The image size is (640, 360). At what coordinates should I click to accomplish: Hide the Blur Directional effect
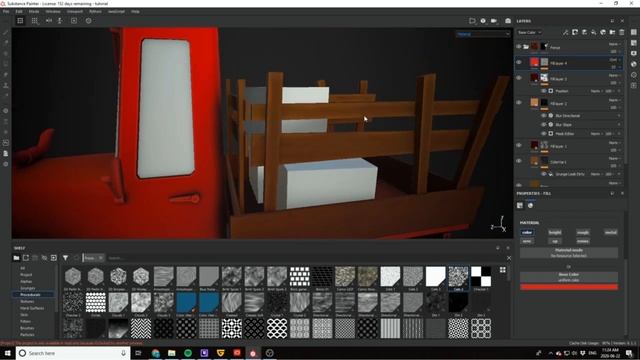point(544,116)
